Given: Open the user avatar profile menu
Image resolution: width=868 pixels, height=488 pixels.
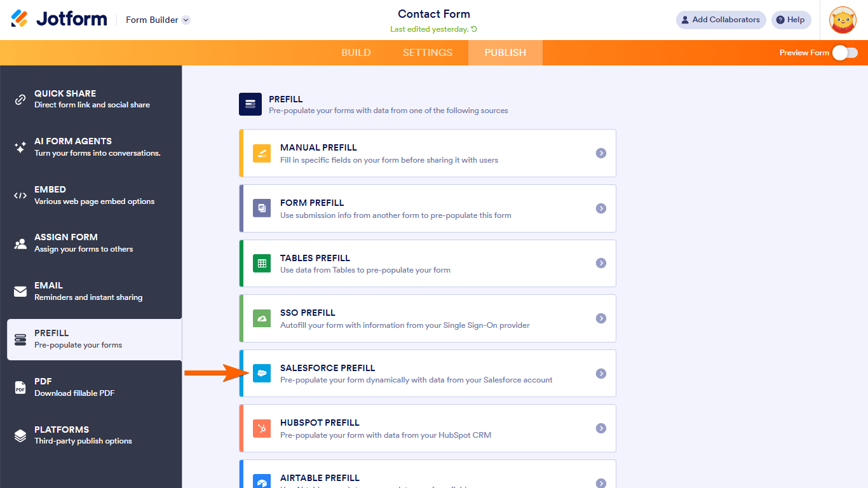Looking at the screenshot, I should point(843,20).
